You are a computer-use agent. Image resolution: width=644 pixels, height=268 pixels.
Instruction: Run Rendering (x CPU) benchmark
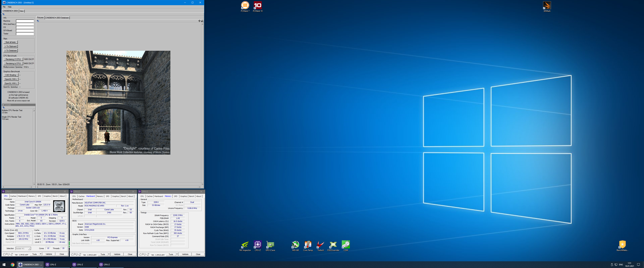click(13, 63)
